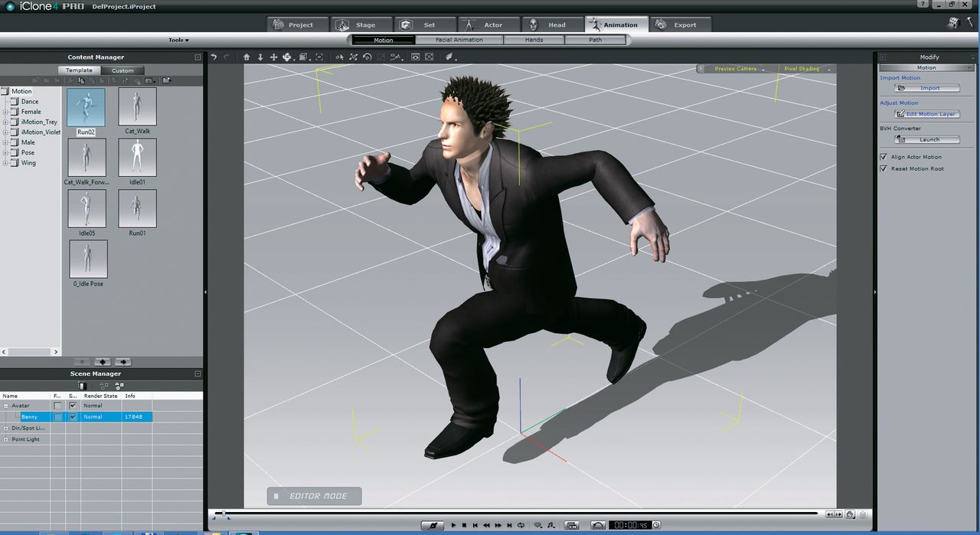Expand the Wing folder
This screenshot has height=535, width=980.
pos(5,162)
